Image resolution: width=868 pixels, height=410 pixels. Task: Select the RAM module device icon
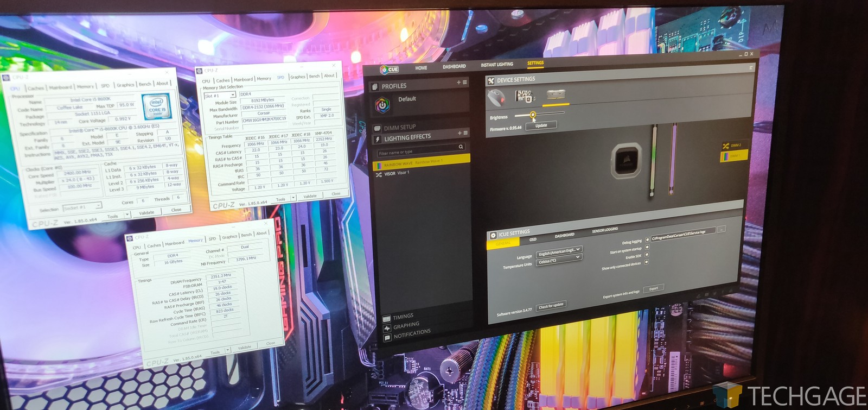click(x=556, y=94)
